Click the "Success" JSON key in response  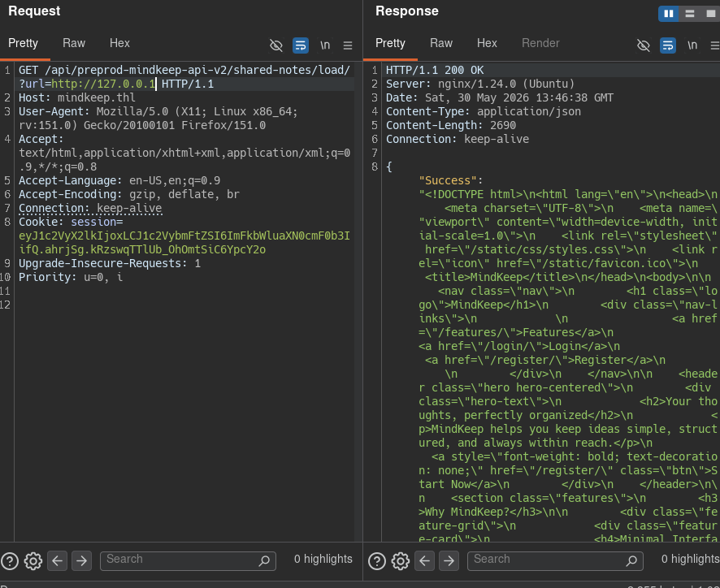coord(447,180)
